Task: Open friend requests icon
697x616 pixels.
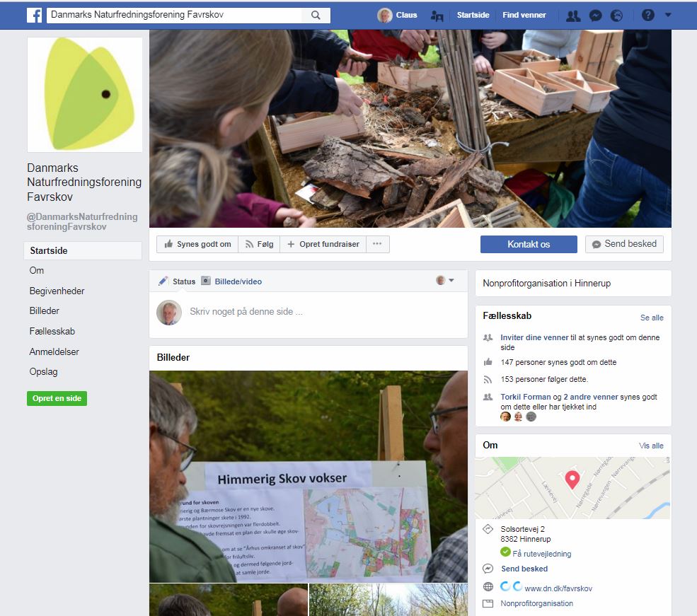Action: [573, 16]
